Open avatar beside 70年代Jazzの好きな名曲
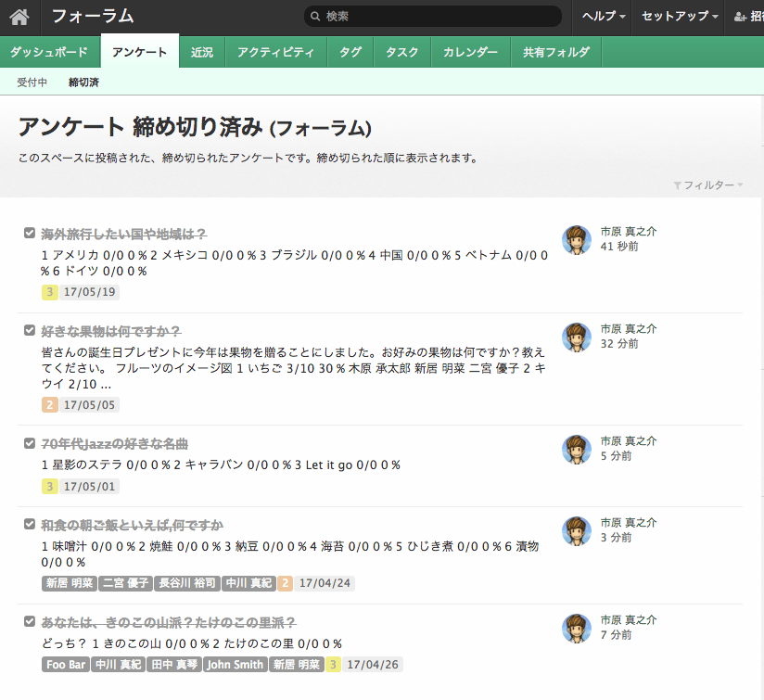This screenshot has width=764, height=700. click(x=577, y=449)
